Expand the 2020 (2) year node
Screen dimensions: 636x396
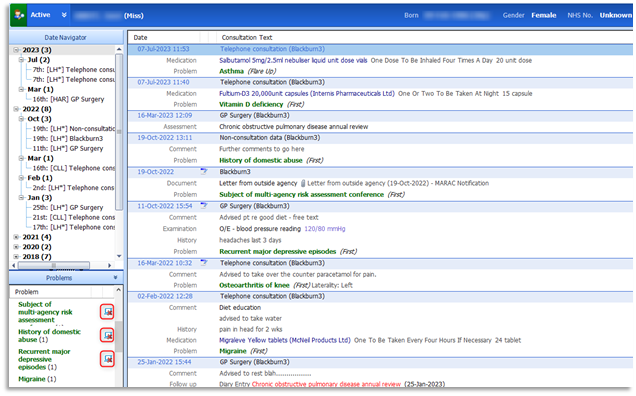(x=16, y=247)
